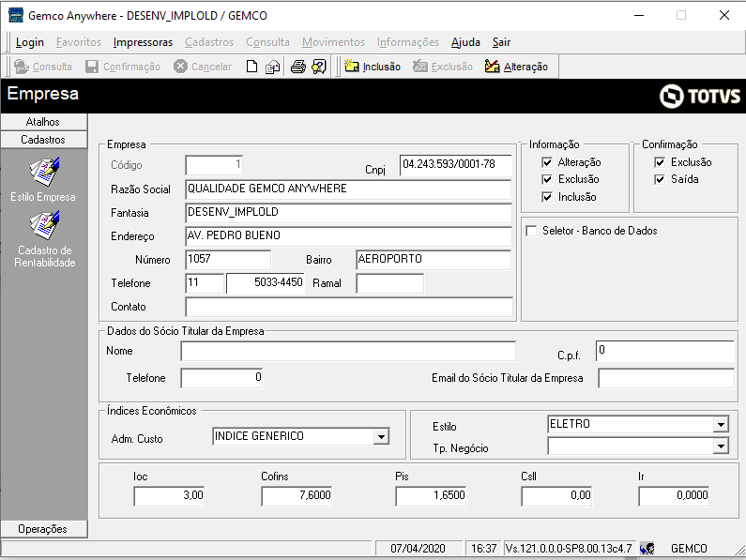Enable Seletor - Banco de Dados checkbox
746x560 pixels.
[531, 231]
